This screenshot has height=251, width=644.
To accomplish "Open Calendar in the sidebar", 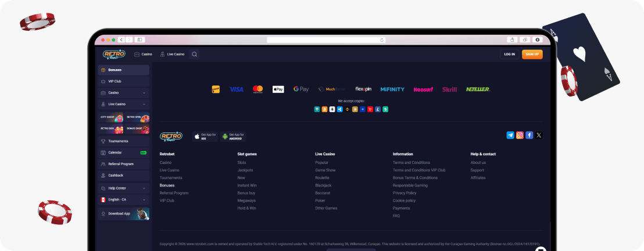I will (x=124, y=152).
